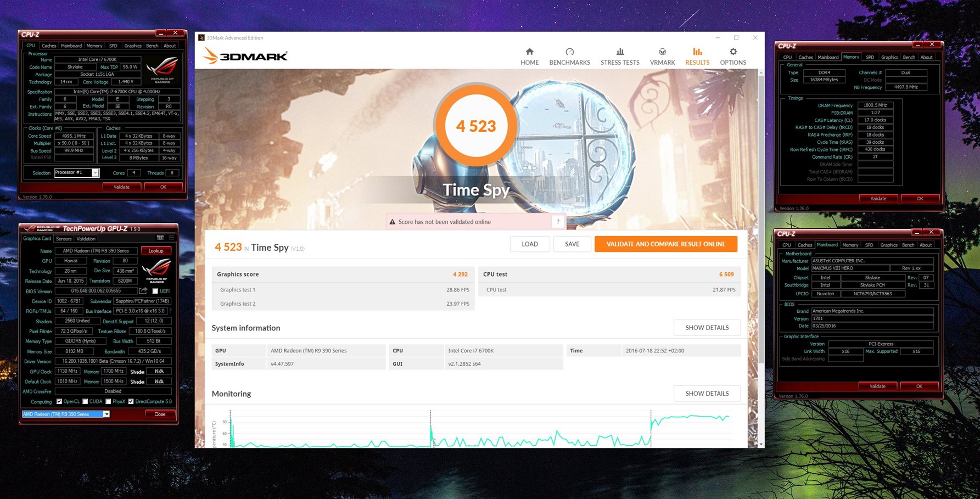Viewport: 980px width, 499px height.
Task: Click the Specification field in top-left CPU-Z
Action: point(117,92)
